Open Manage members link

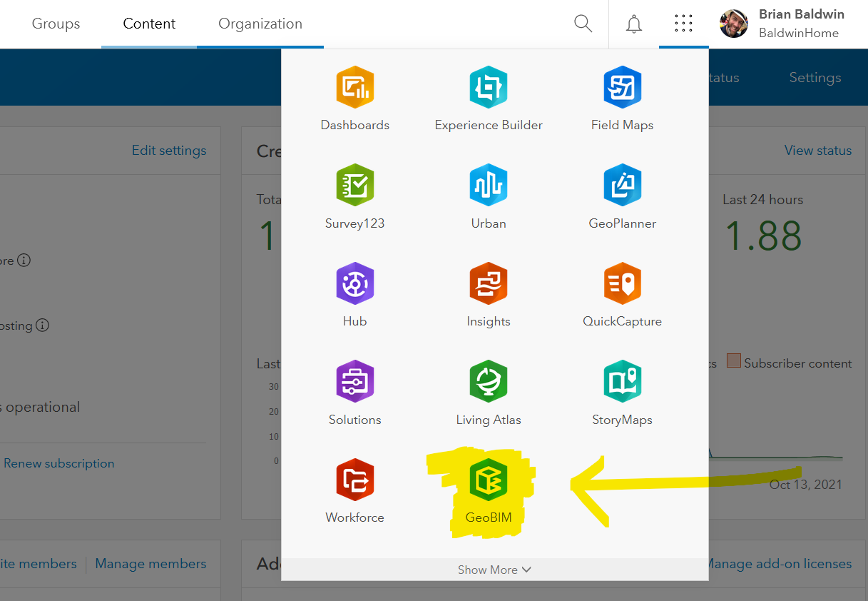click(x=150, y=564)
